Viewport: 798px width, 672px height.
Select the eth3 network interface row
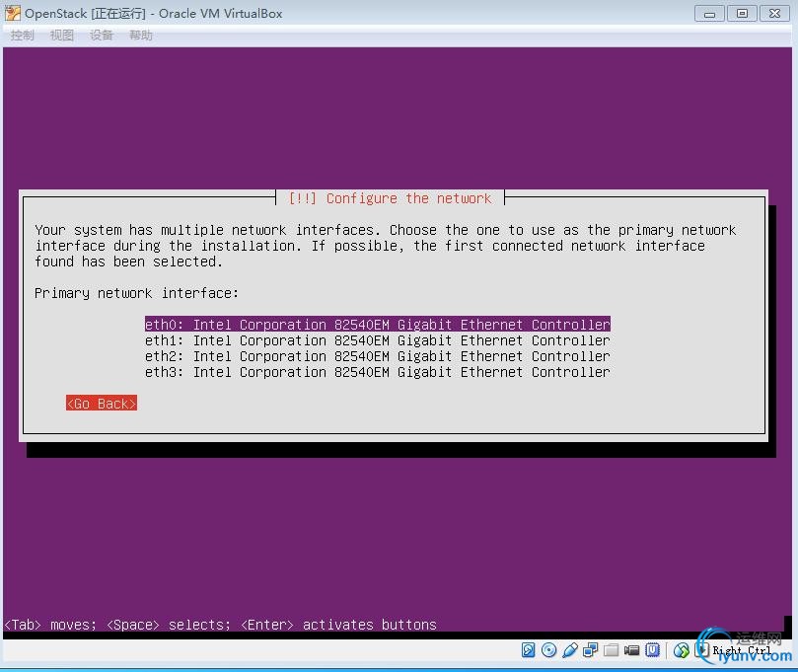coord(377,372)
